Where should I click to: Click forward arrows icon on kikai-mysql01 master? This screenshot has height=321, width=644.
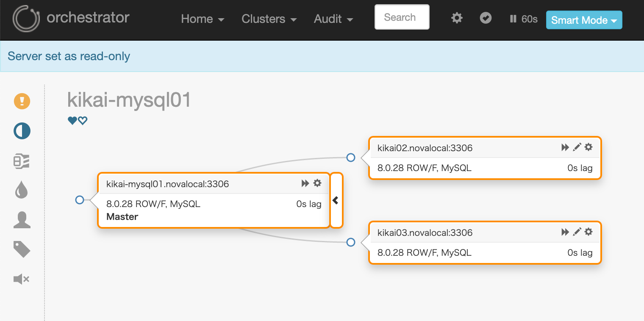[x=305, y=183]
